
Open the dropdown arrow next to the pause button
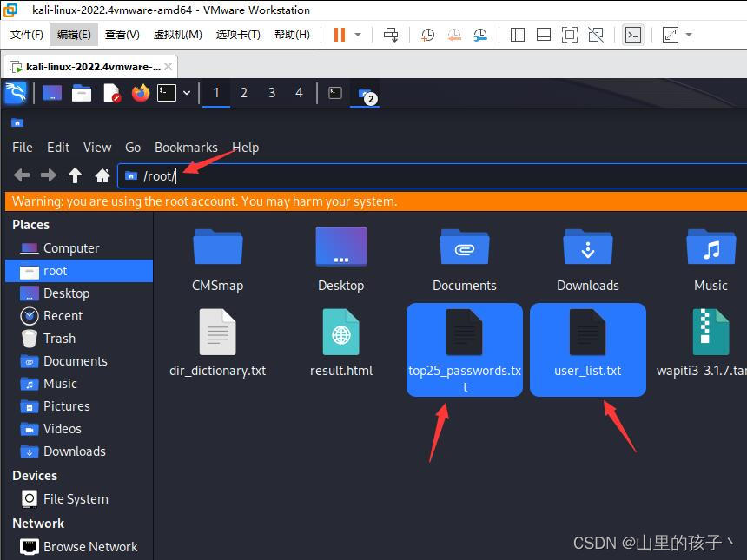358,35
